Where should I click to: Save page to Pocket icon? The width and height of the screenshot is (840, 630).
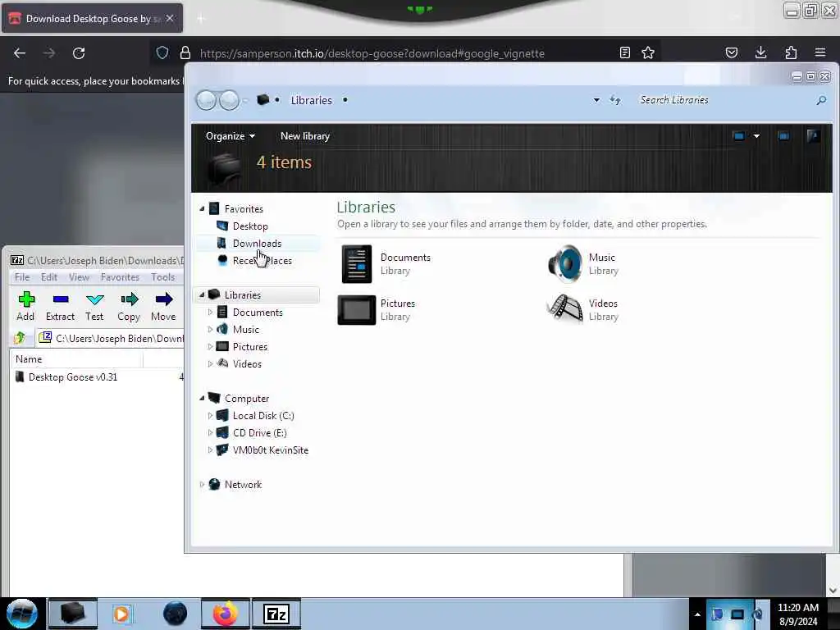click(x=731, y=52)
